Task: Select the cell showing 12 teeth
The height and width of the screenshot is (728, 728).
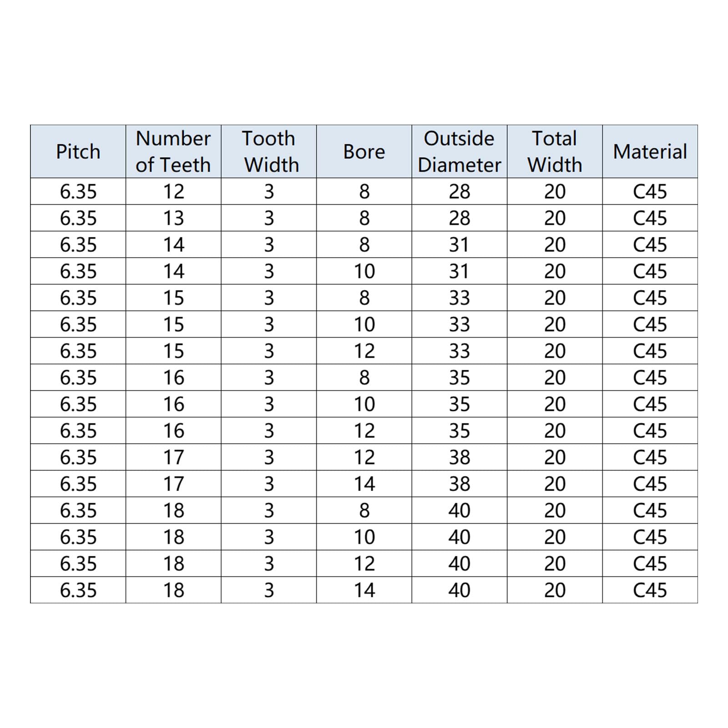Action: coord(173,192)
